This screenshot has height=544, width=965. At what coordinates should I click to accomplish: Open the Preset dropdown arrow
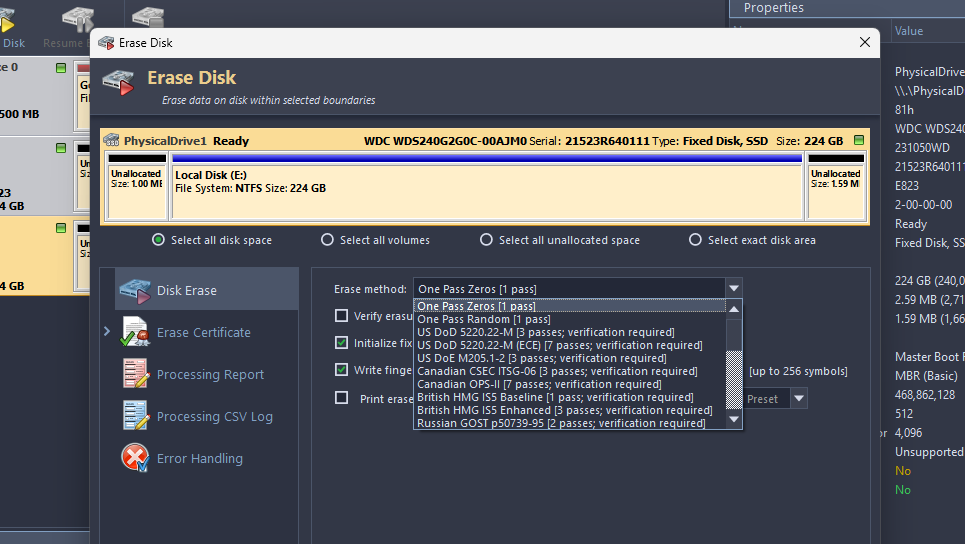click(x=799, y=398)
